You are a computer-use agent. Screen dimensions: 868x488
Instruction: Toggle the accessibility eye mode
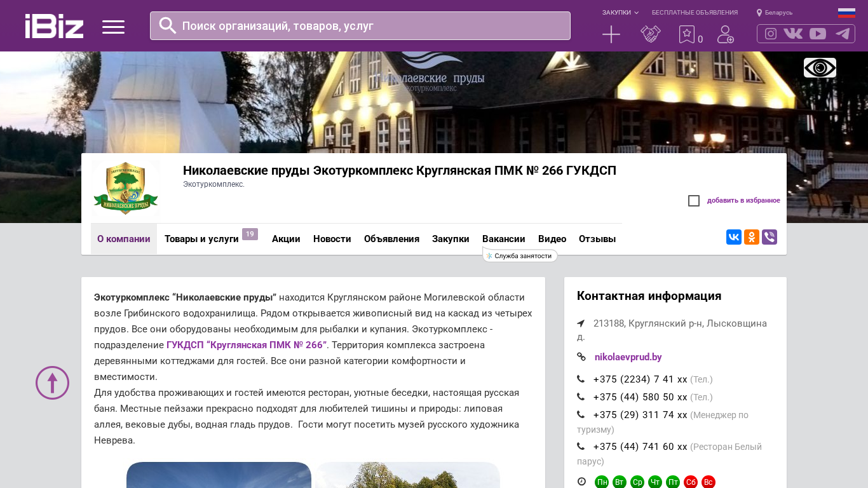click(x=820, y=68)
